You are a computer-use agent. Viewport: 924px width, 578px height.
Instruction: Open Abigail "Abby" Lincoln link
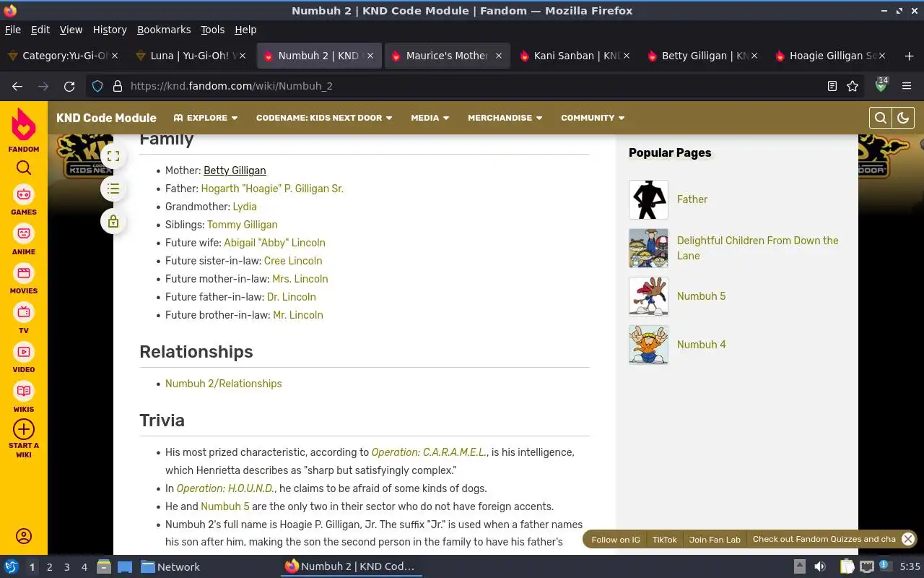tap(274, 243)
